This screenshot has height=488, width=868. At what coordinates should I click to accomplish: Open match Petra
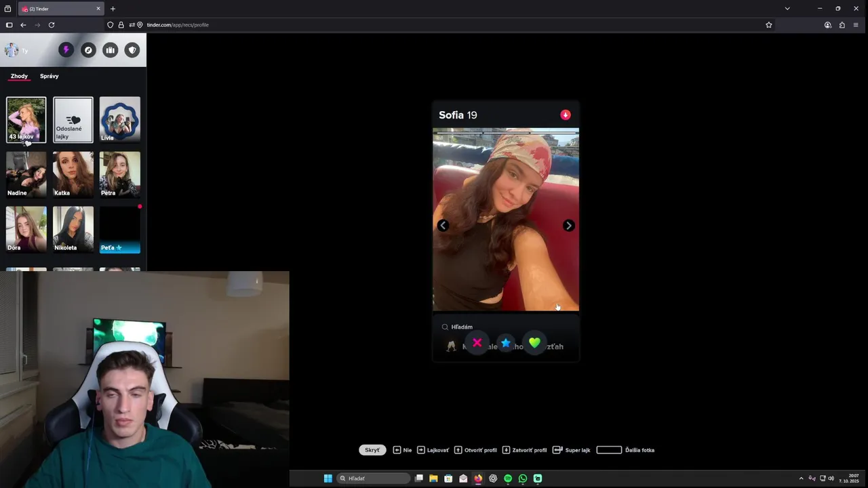(x=120, y=174)
